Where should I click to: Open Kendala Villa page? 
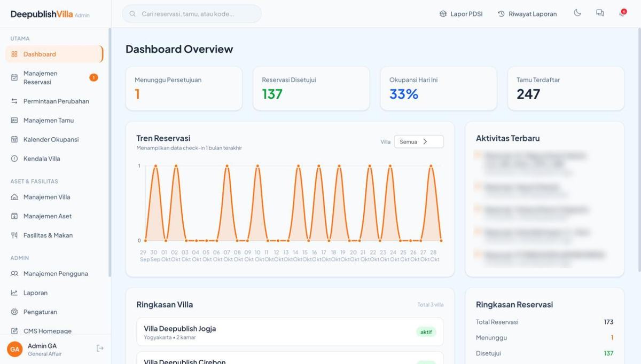tap(54, 159)
